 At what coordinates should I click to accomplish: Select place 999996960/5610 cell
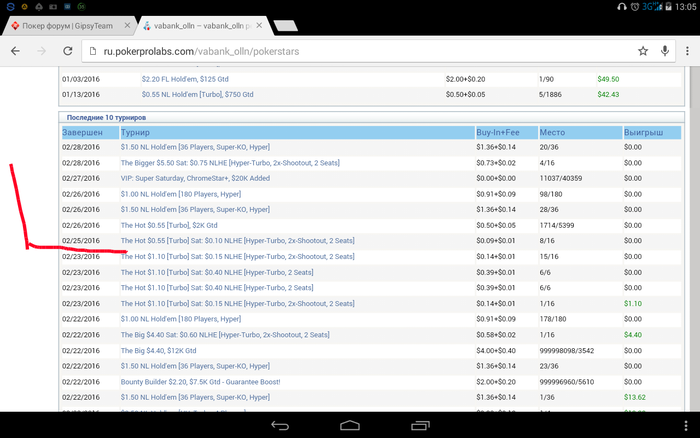[567, 382]
